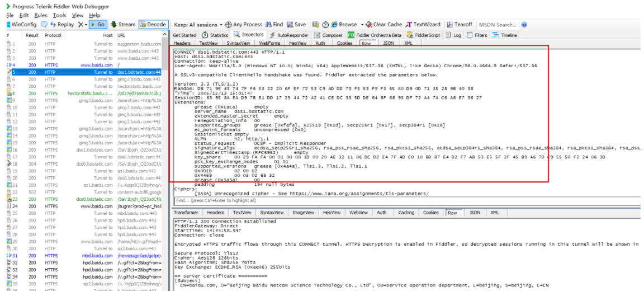Toggle Stream mode in the toolbar
644x291 pixels.
click(x=123, y=25)
